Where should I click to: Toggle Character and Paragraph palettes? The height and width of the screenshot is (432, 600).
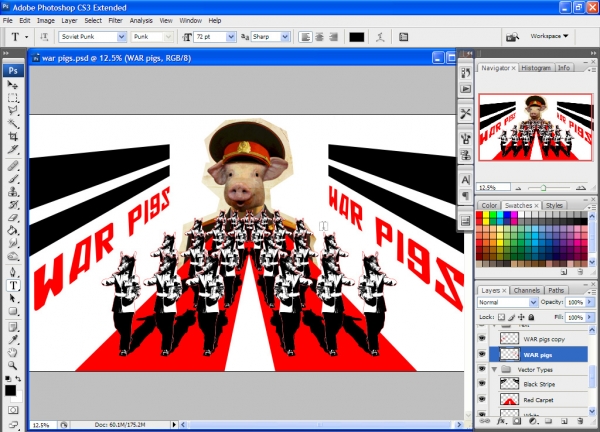click(403, 37)
